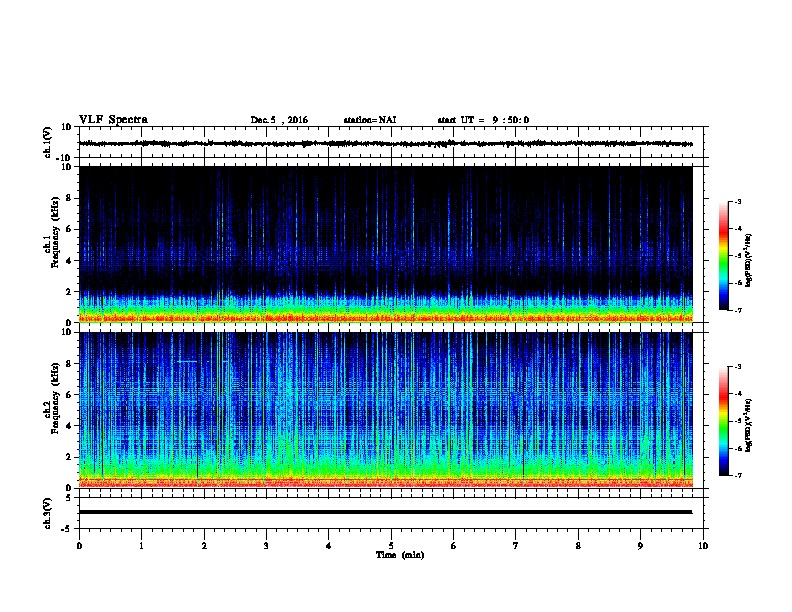Click time axis tick label "8"
The height and width of the screenshot is (612, 792).
click(x=578, y=546)
